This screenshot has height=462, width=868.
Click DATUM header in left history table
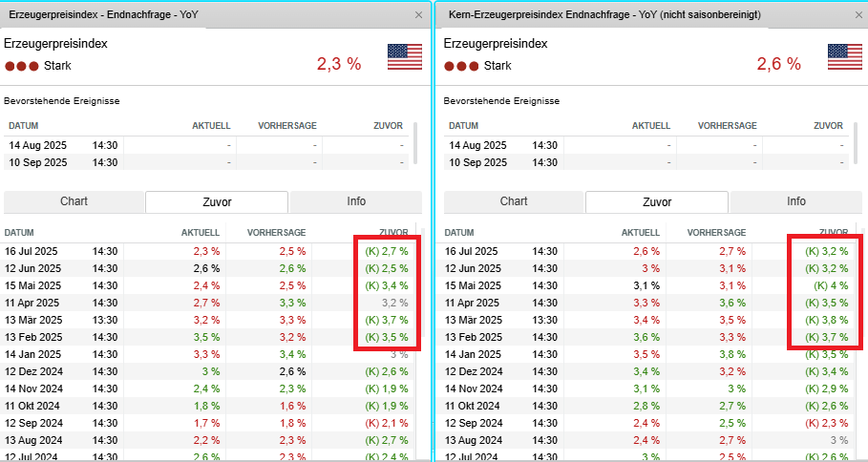pyautogui.click(x=19, y=233)
